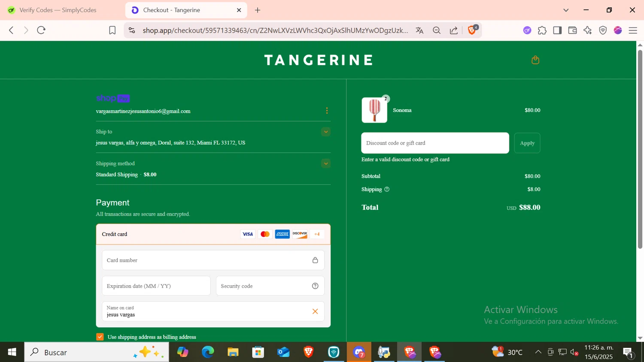644x362 pixels.
Task: Click the Tangerine store logo
Action: pyautogui.click(x=318, y=60)
